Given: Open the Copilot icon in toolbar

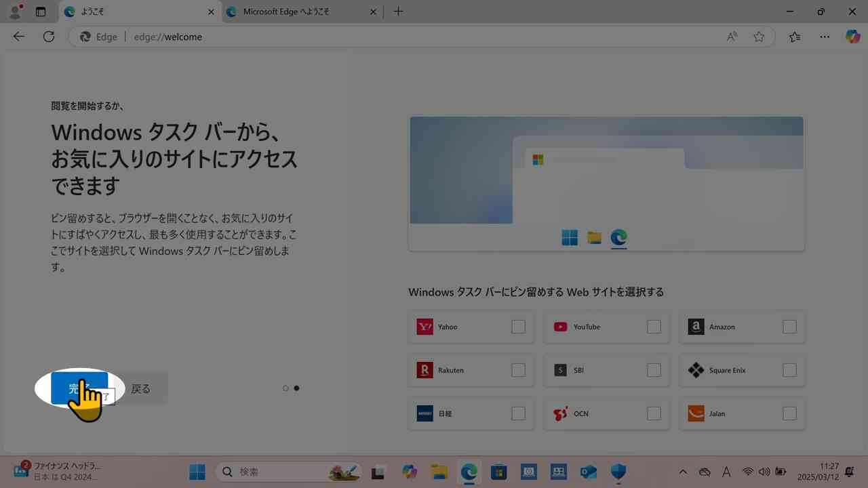Looking at the screenshot, I should (x=852, y=37).
